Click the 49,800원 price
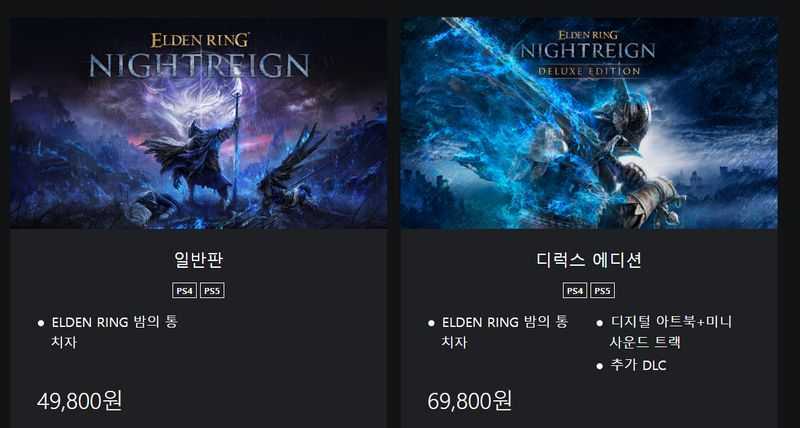Image resolution: width=800 pixels, height=428 pixels. click(79, 401)
